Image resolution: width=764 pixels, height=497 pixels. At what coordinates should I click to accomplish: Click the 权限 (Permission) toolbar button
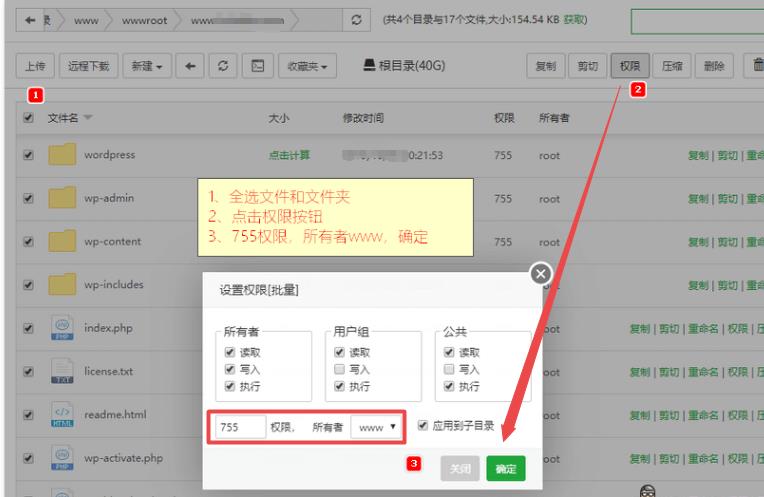630,66
